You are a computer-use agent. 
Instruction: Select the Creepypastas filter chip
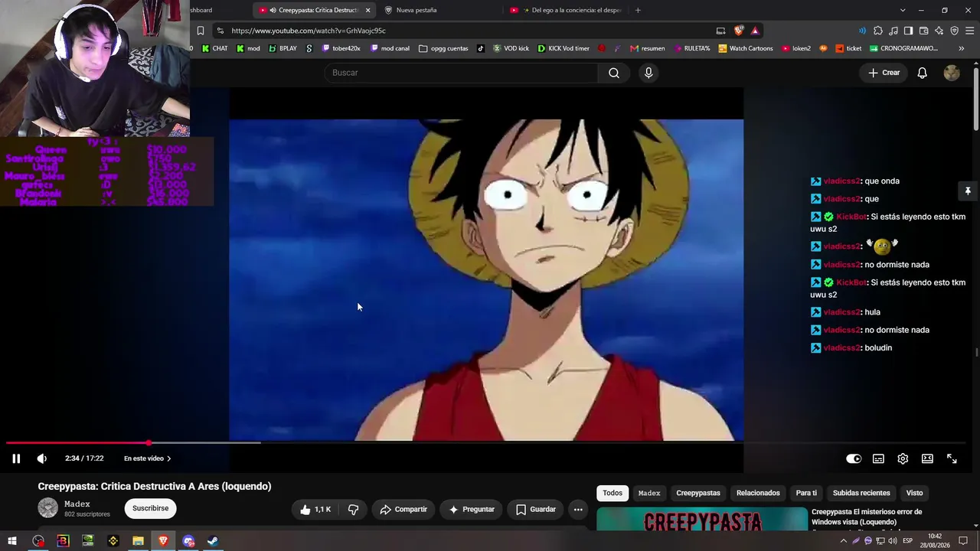coord(698,493)
